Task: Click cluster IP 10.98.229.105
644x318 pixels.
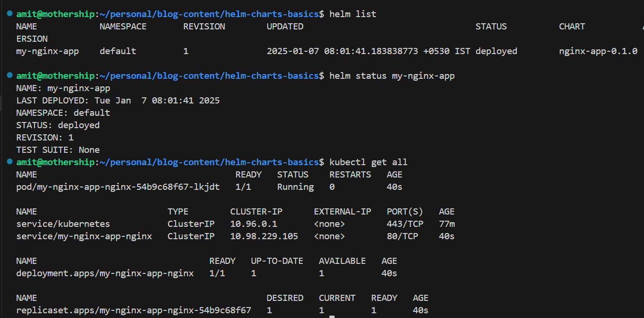Action: click(x=264, y=236)
